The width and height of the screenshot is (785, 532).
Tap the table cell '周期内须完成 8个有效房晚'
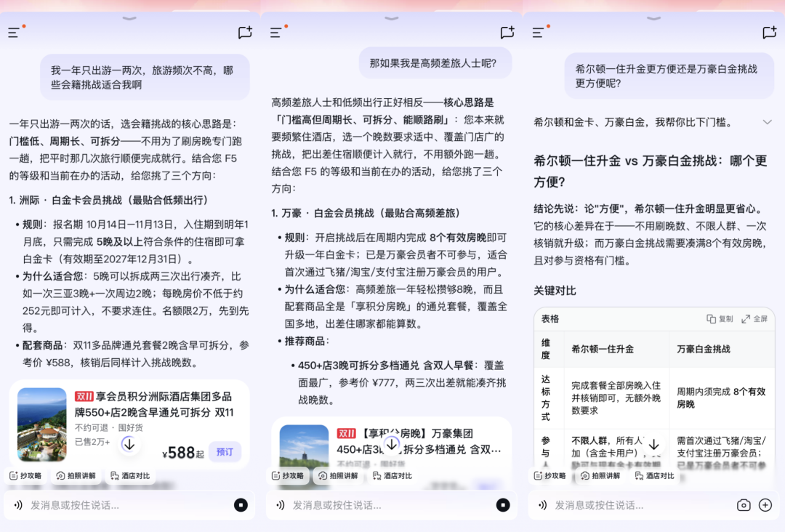point(722,398)
